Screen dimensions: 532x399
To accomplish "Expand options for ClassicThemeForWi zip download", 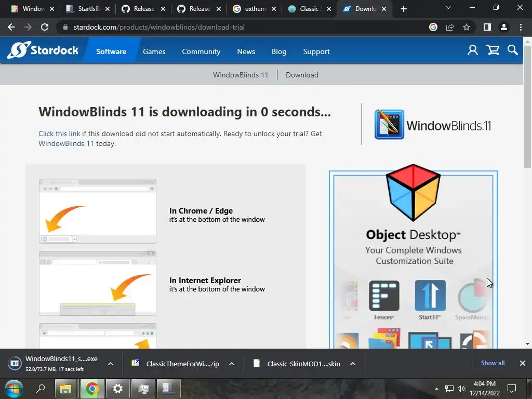I will coord(232,363).
